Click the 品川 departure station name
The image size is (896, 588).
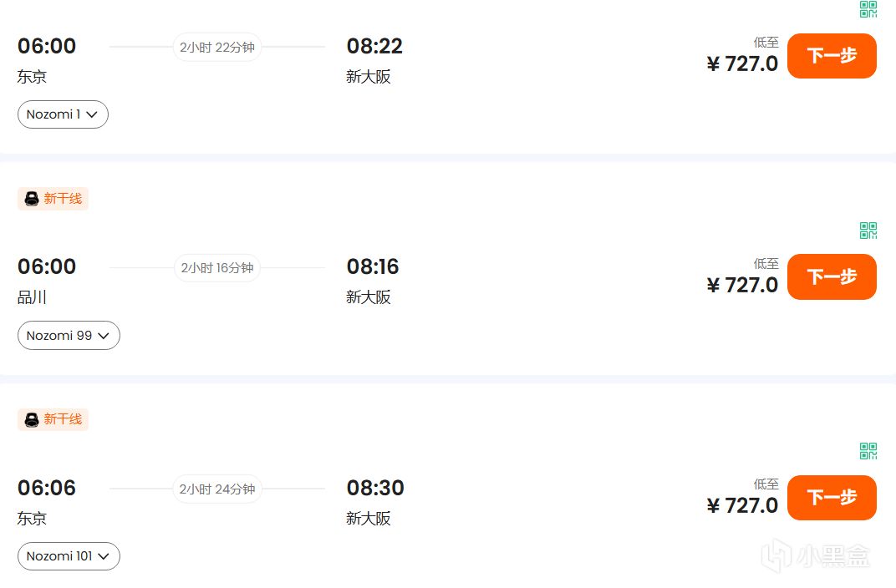point(32,297)
